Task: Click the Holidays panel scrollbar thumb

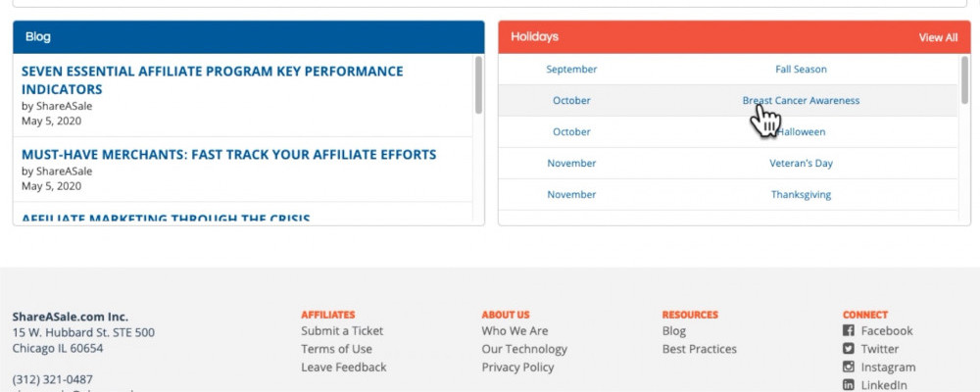Action: 964,80
